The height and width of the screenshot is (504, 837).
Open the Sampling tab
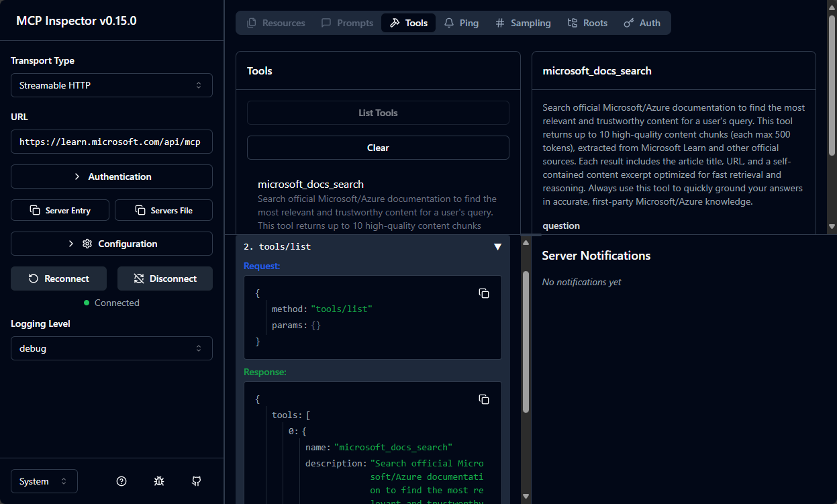523,23
